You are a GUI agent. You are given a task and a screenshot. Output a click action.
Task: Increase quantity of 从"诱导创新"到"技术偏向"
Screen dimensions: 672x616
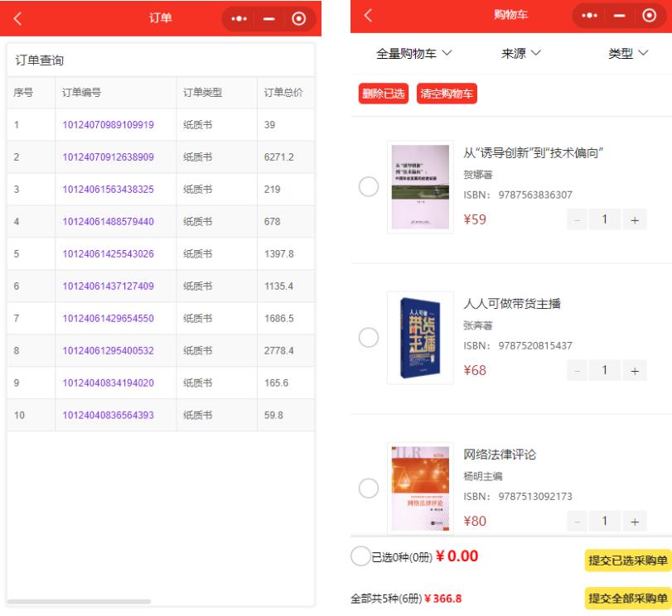click(635, 219)
